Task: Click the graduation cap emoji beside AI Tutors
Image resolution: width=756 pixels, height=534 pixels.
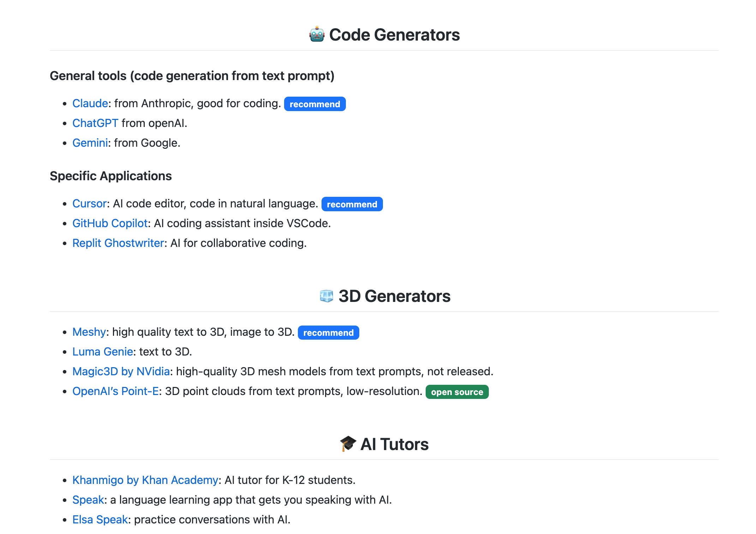Action: click(348, 444)
